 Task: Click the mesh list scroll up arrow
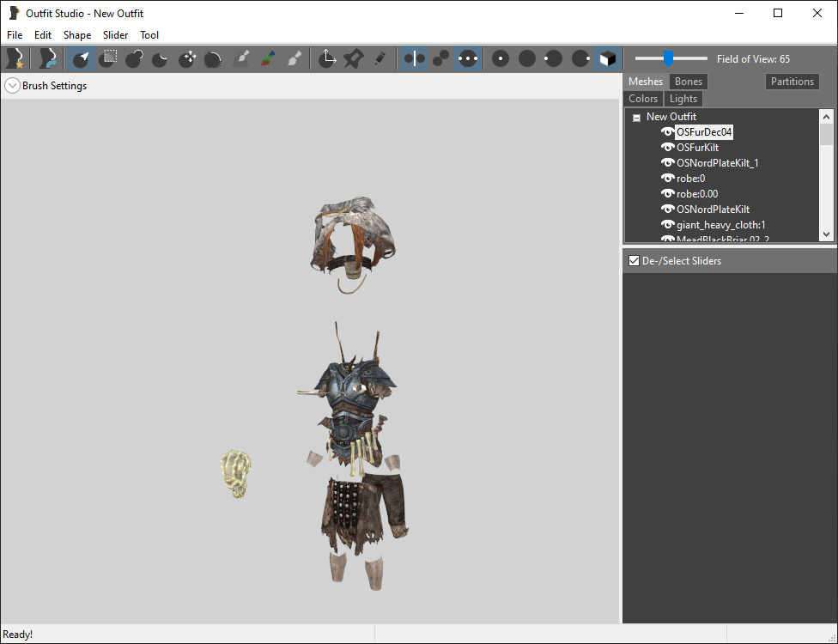[x=826, y=116]
